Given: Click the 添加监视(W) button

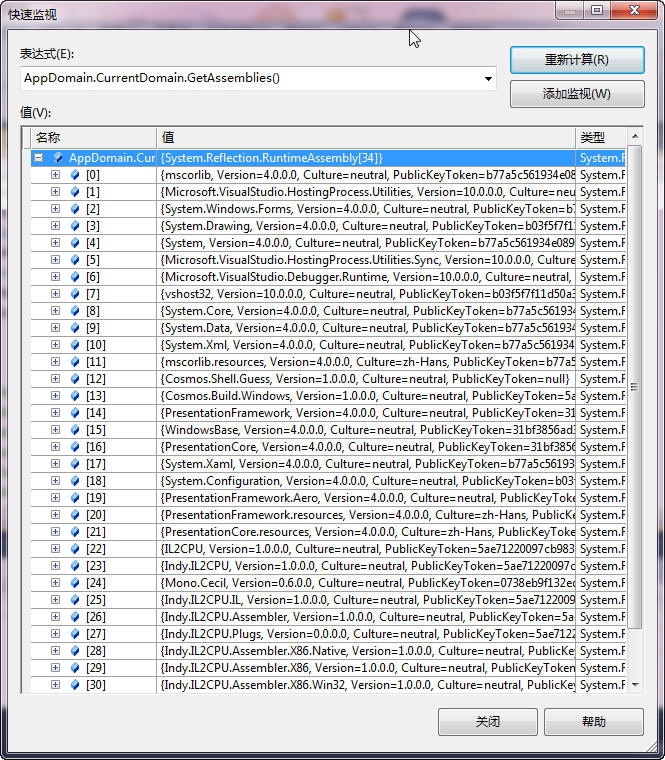Looking at the screenshot, I should pos(577,94).
